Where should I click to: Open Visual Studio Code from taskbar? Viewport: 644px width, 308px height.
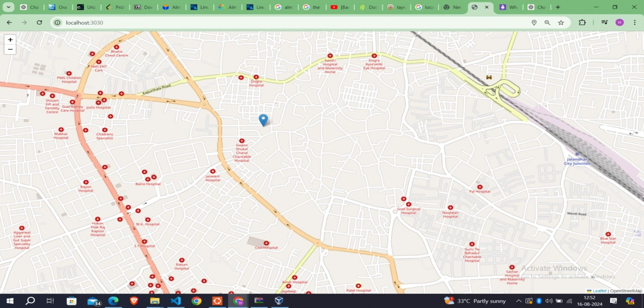click(175, 301)
